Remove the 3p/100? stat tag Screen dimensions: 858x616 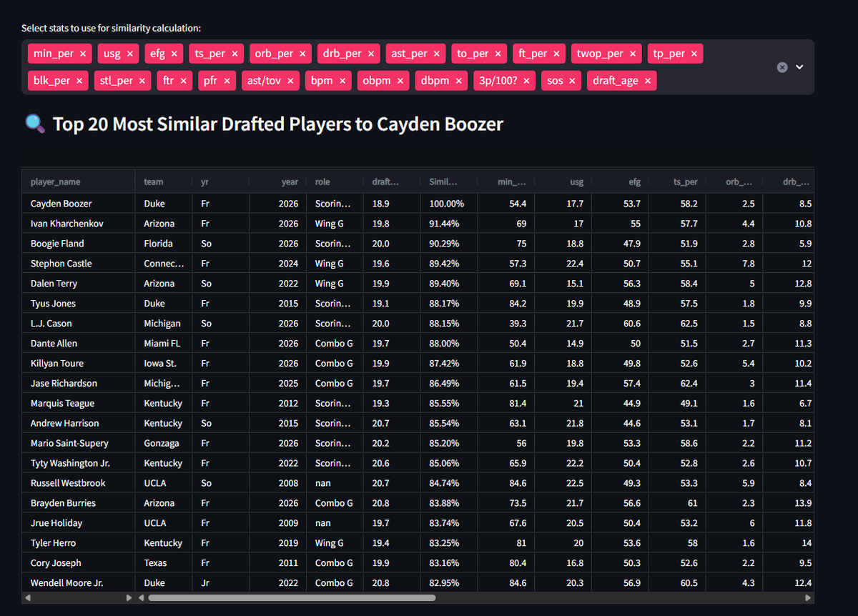(526, 81)
